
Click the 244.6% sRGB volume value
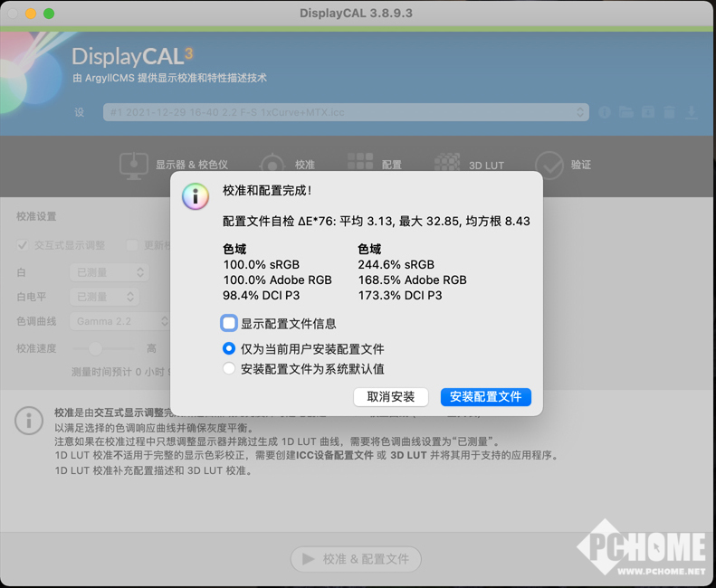tap(396, 265)
